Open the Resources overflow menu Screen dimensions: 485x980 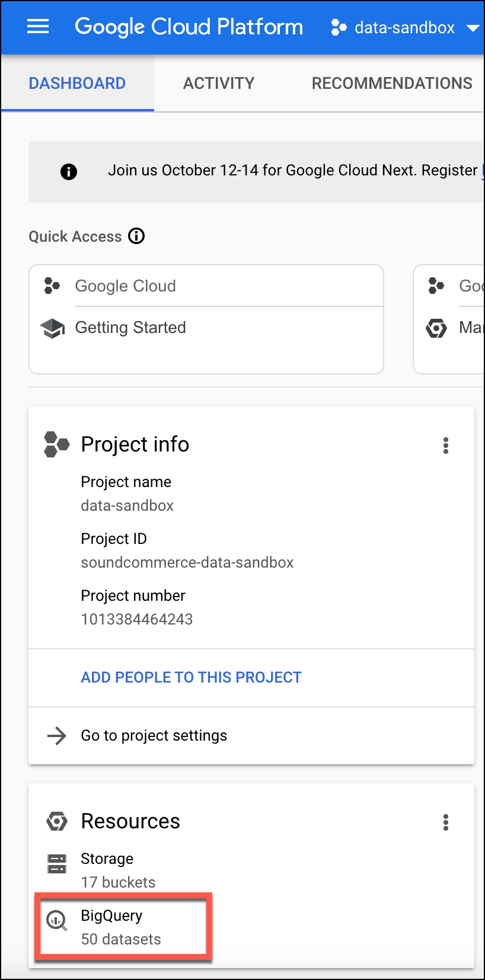click(x=445, y=822)
